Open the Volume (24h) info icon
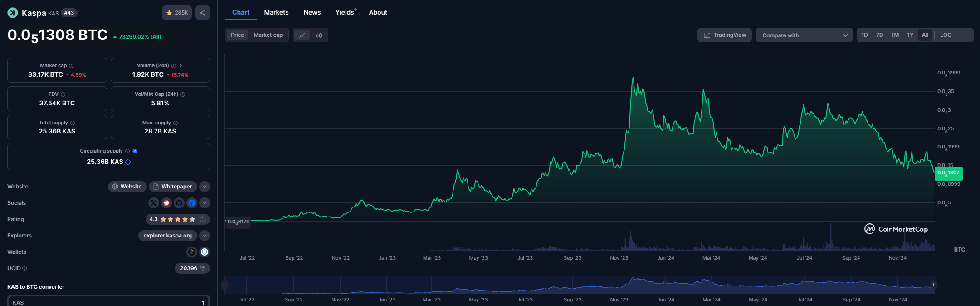 (174, 66)
